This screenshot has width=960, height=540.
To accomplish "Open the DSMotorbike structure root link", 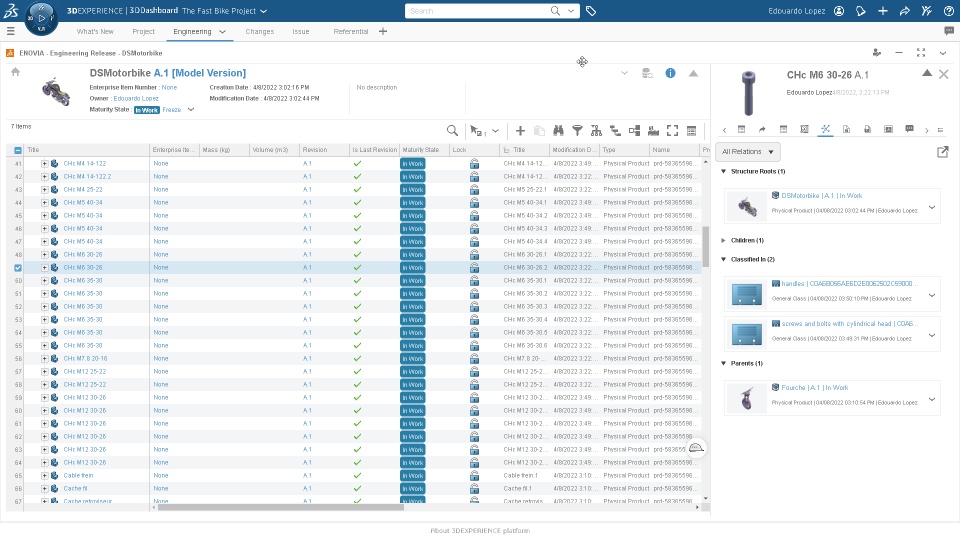I will click(822, 196).
